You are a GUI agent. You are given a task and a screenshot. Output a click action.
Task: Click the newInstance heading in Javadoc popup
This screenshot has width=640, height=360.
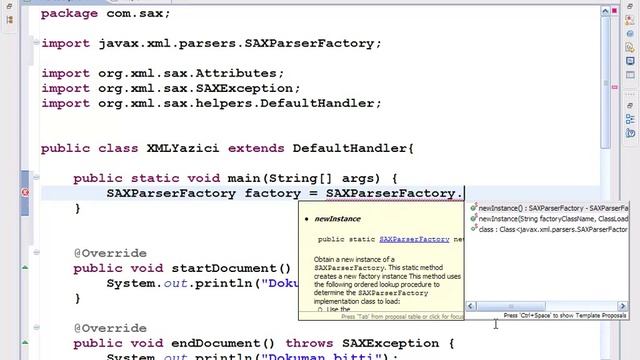tap(338, 219)
